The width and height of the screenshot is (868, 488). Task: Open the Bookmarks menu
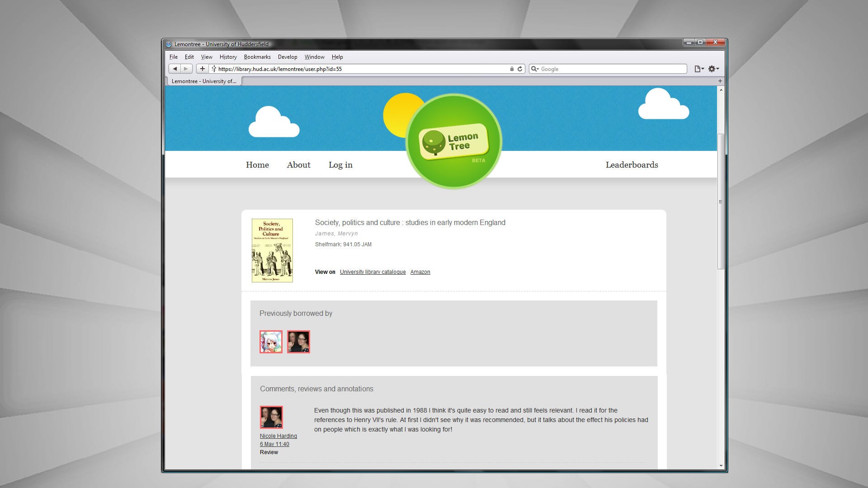[257, 57]
